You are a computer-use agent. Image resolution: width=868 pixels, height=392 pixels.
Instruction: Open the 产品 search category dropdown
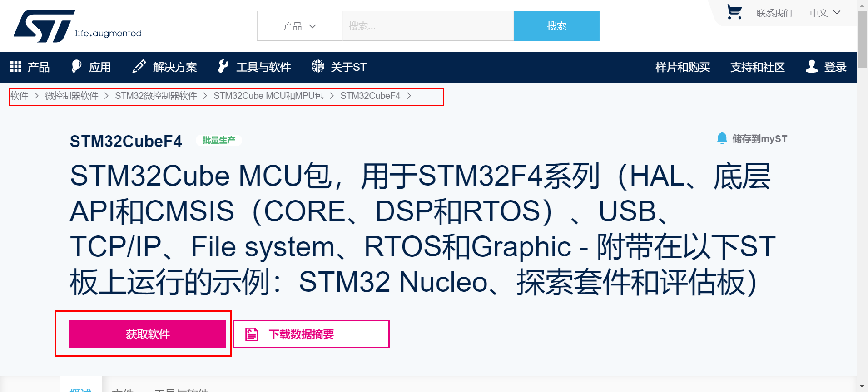300,26
